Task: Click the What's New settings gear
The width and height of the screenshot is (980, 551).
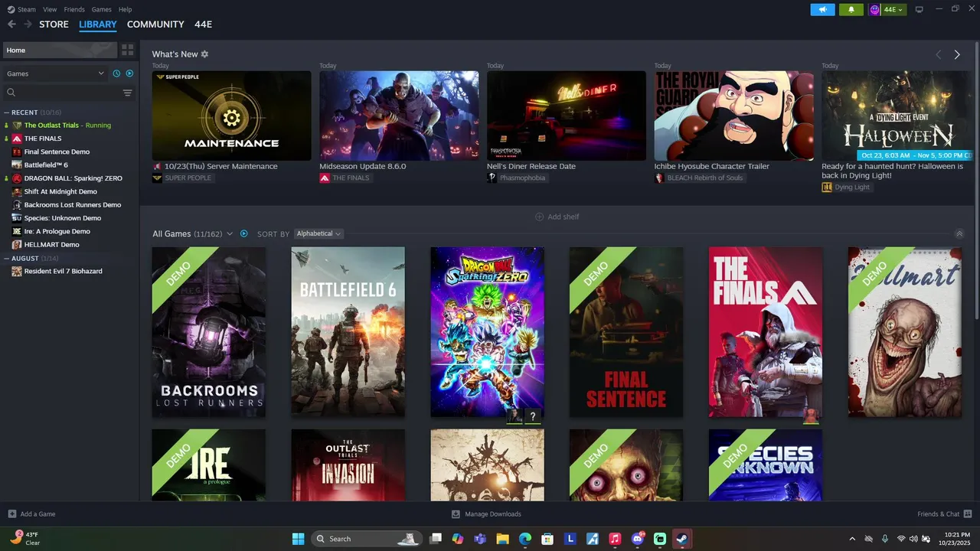Action: (204, 54)
